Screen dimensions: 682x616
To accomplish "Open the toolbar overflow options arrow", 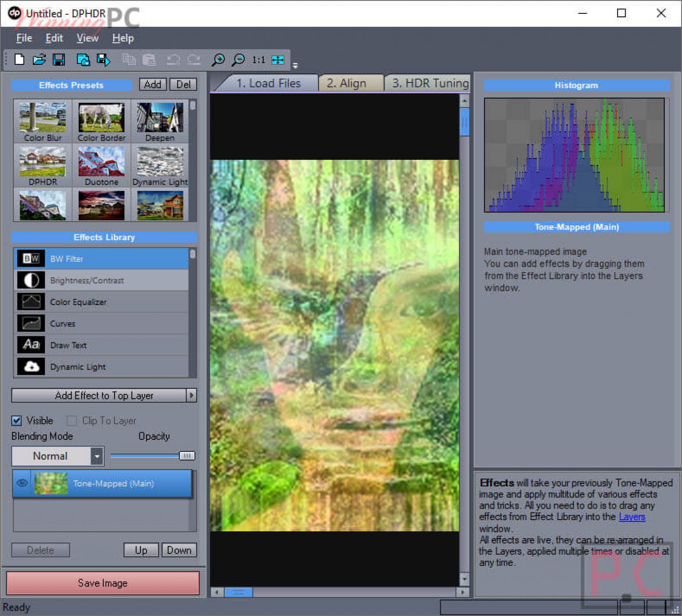I will tap(295, 66).
